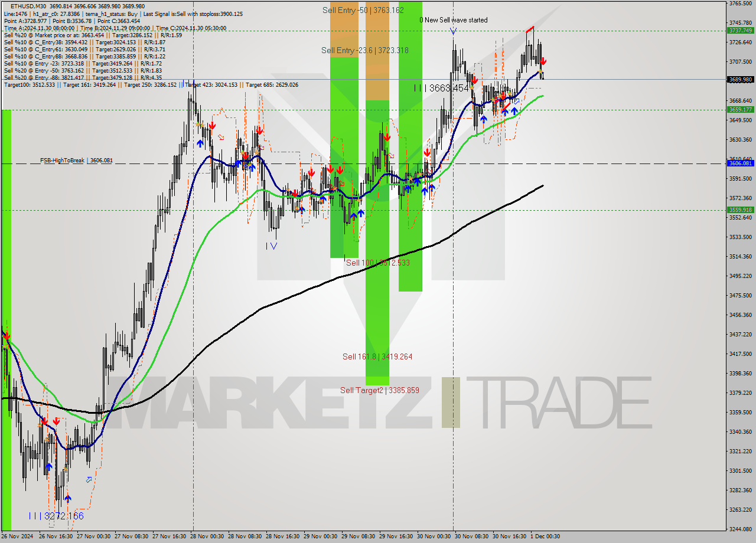Click the 'Sell %20 @ Entry -88: 3821.417' line
The image size is (756, 543).
coord(83,77)
